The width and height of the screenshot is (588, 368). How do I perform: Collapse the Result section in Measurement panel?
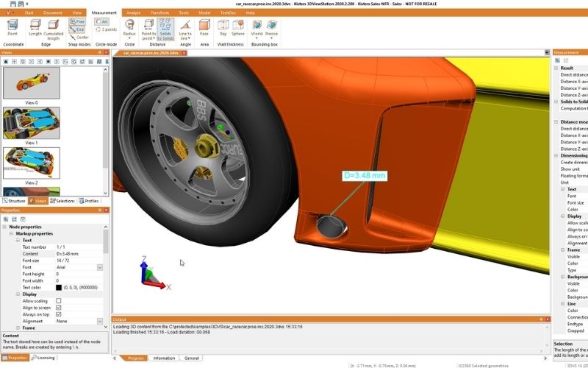tap(556, 68)
